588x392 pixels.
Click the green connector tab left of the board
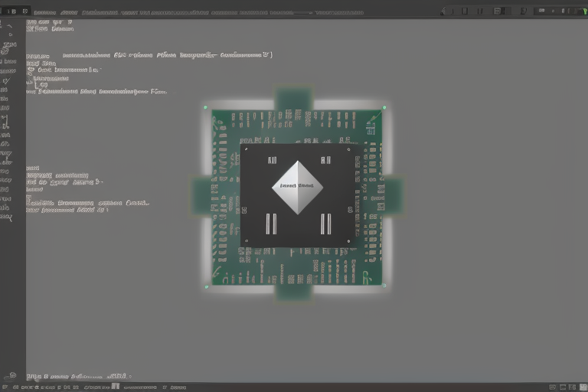(202, 195)
